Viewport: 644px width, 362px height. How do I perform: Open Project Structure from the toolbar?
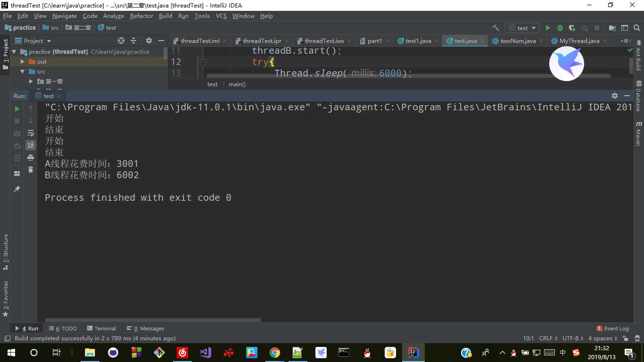tap(612, 28)
